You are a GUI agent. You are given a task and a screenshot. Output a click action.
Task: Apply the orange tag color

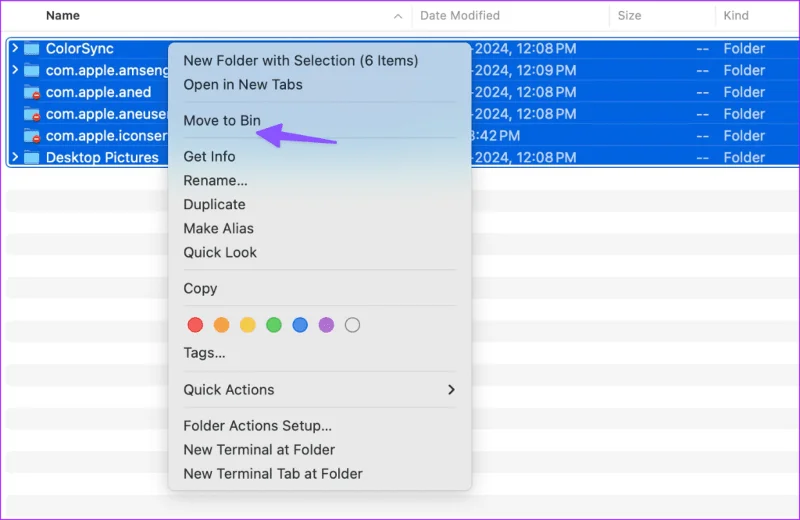point(221,325)
